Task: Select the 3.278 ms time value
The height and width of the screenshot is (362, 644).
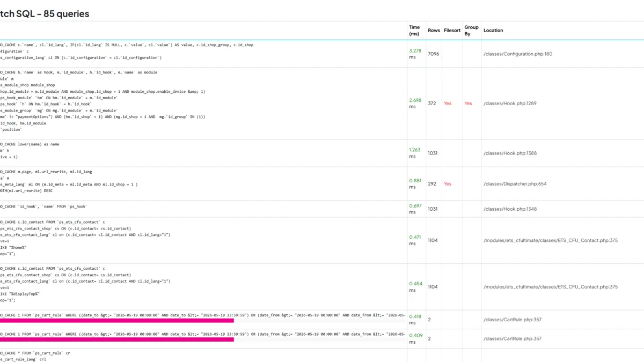Action: coord(415,54)
